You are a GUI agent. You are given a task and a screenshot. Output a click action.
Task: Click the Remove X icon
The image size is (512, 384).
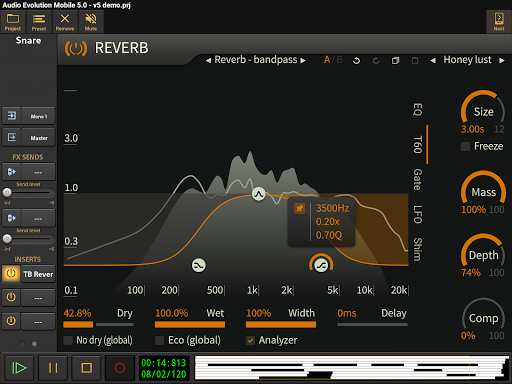65,22
